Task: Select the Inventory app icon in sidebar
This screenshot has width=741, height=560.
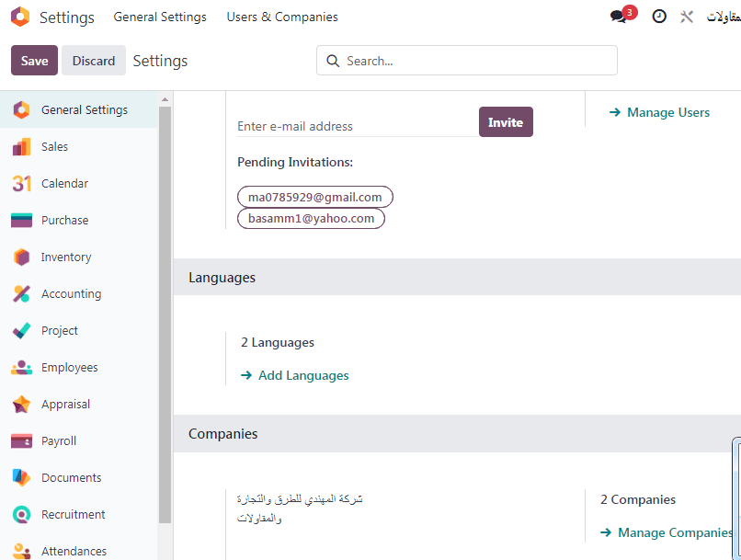Action: click(x=22, y=257)
